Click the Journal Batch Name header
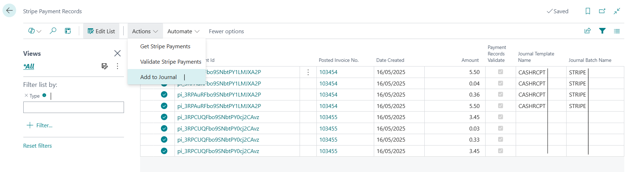This screenshot has width=644, height=172. click(x=590, y=60)
